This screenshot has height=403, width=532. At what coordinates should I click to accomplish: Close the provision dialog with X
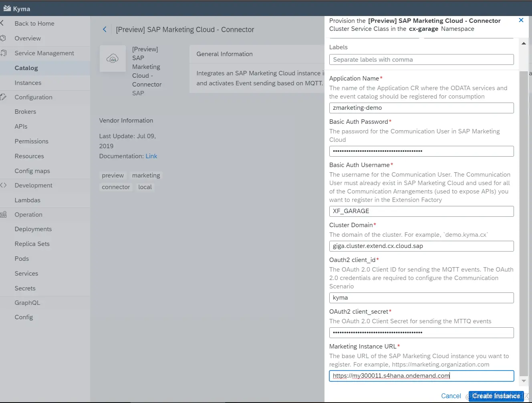click(x=521, y=20)
